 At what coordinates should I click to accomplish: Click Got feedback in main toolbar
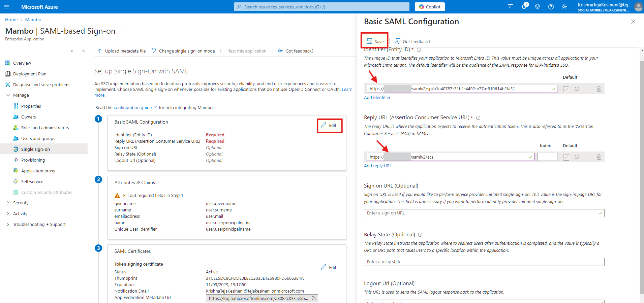pos(296,51)
